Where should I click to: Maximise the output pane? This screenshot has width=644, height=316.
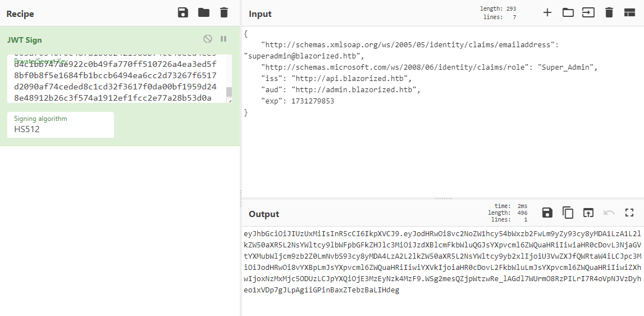[x=629, y=213]
